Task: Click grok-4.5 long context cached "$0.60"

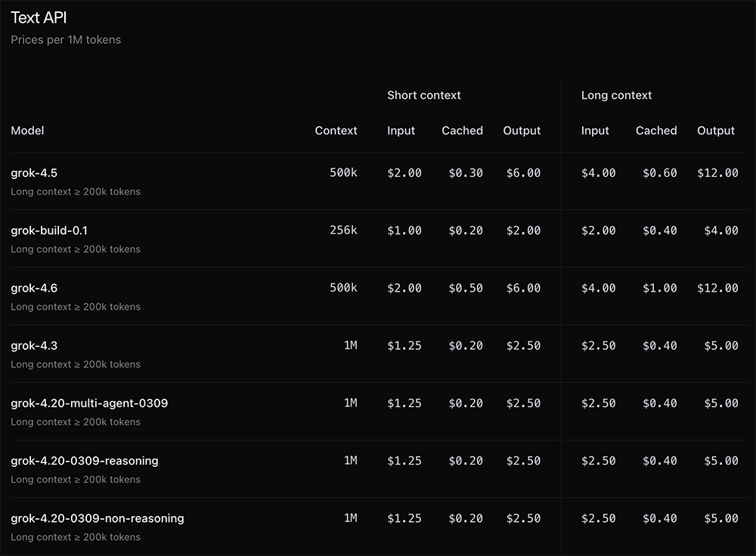Action: click(659, 173)
